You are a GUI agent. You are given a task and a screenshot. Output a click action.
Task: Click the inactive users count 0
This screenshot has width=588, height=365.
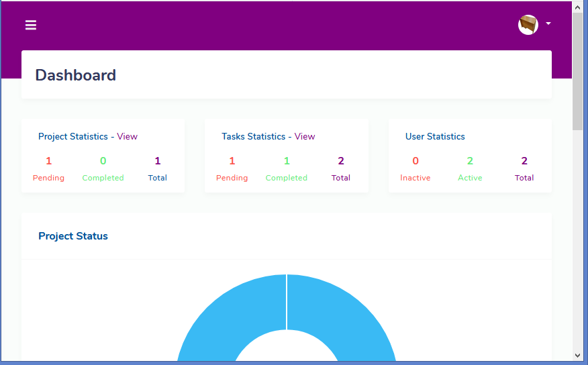(x=415, y=161)
